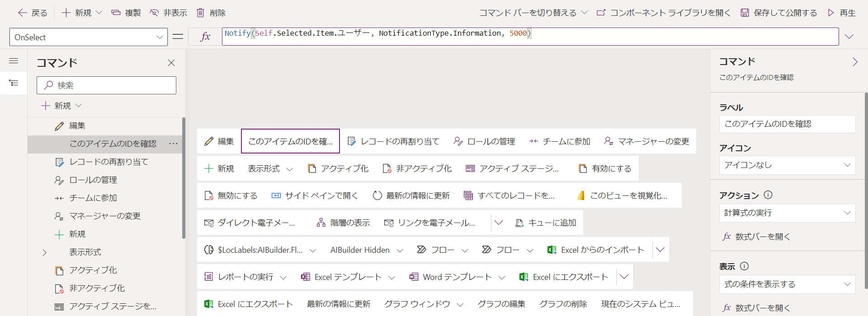
Task: Click the グラフの削除 command button
Action: [563, 304]
